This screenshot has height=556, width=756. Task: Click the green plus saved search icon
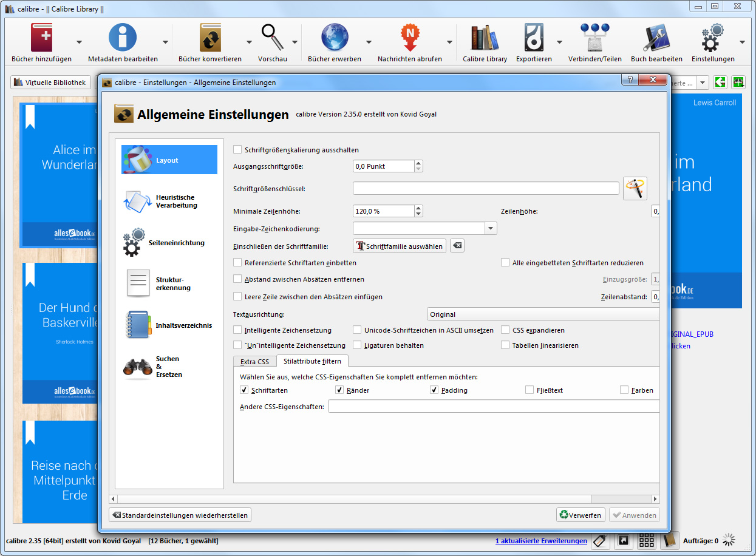click(x=738, y=83)
